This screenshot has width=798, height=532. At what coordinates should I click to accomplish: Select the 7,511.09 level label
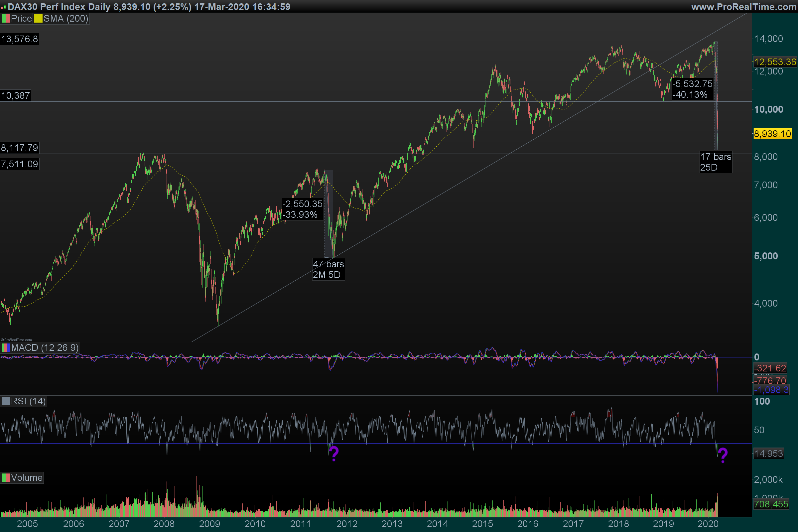[x=19, y=164]
